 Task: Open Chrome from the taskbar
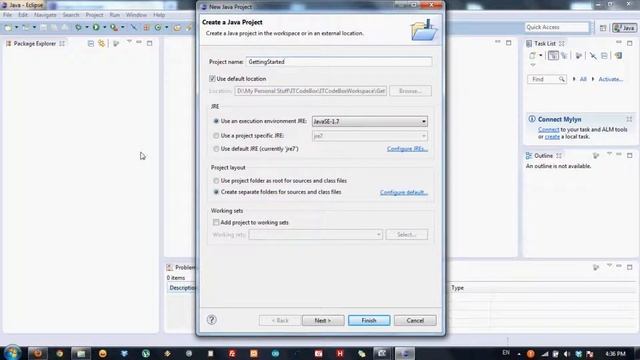click(x=60, y=353)
